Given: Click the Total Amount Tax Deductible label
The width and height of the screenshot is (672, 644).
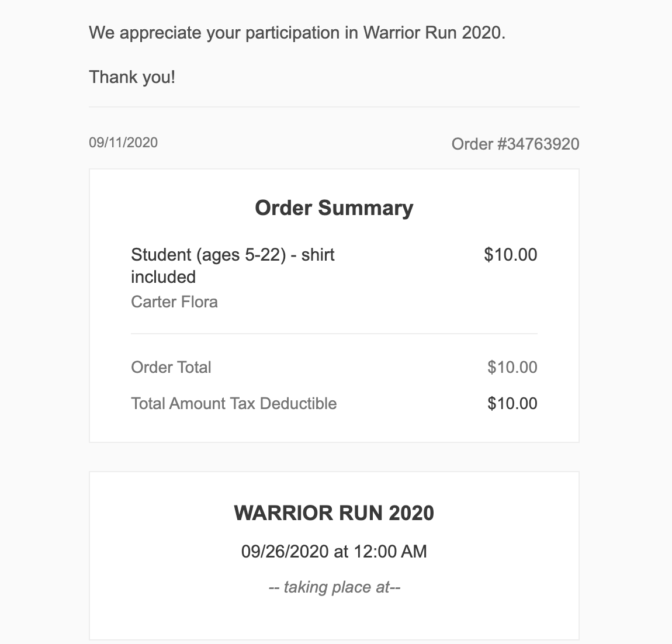Looking at the screenshot, I should [x=234, y=403].
